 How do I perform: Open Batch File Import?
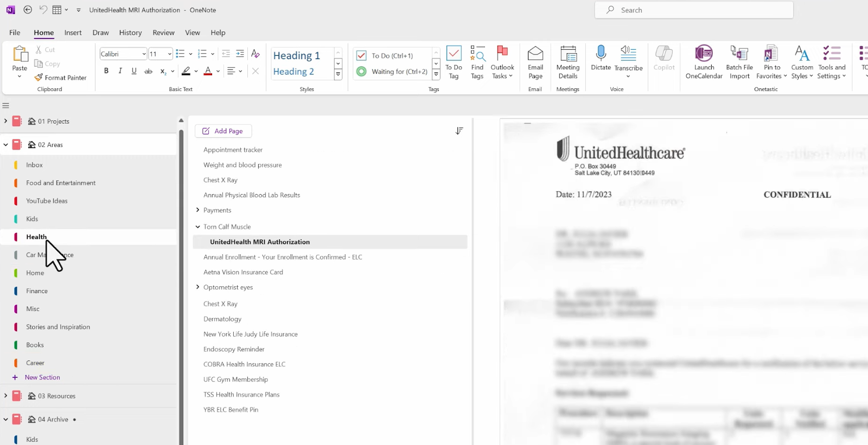pos(739,63)
